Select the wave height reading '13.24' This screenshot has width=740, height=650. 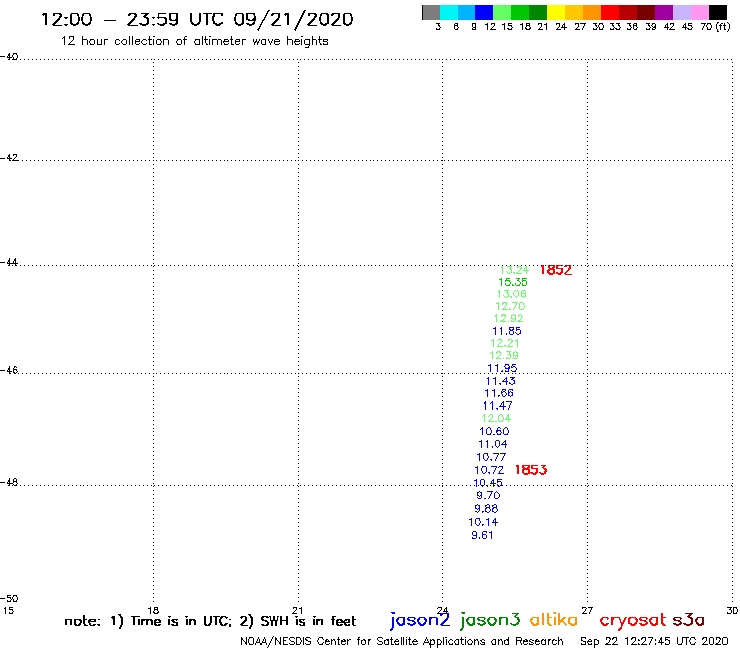tap(514, 270)
